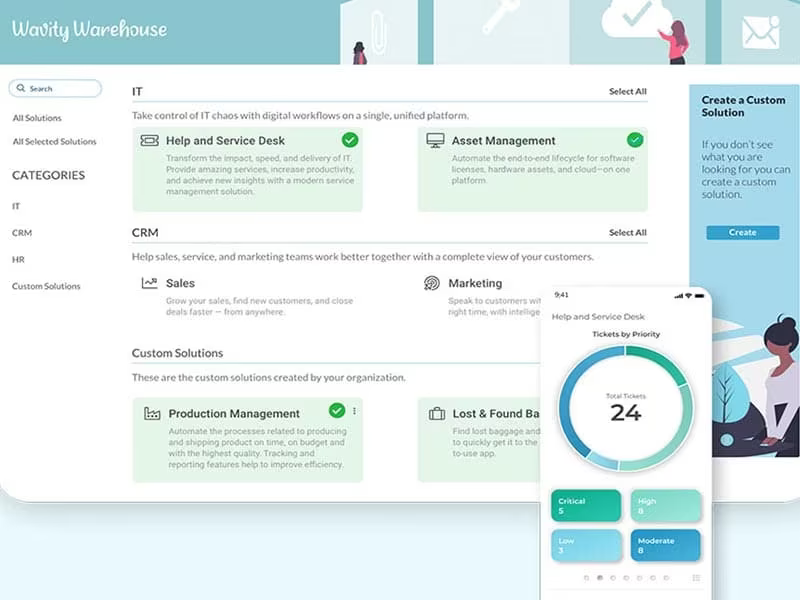Image resolution: width=800 pixels, height=600 pixels.
Task: Click the Moderate 8 priority tile
Action: coord(665,545)
